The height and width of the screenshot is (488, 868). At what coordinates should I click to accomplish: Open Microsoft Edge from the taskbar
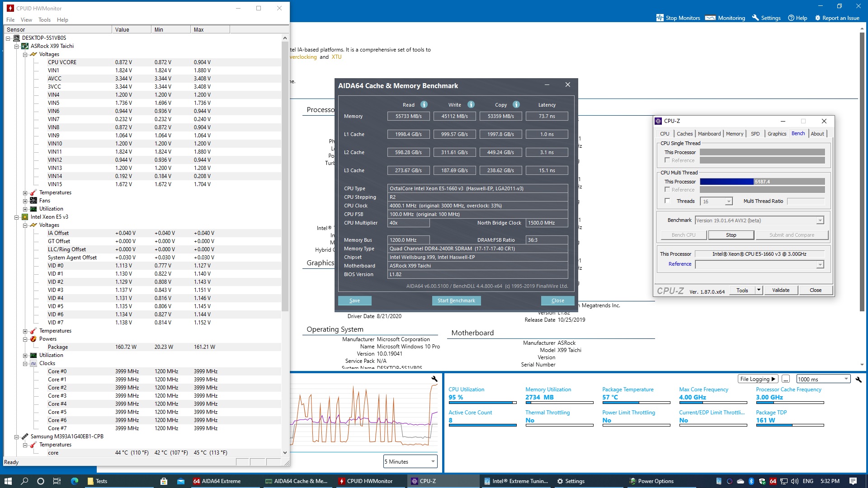click(75, 481)
